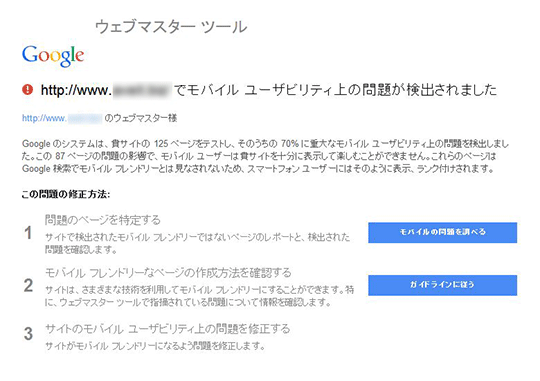
Task: Click the Google logo
Action: (53, 56)
